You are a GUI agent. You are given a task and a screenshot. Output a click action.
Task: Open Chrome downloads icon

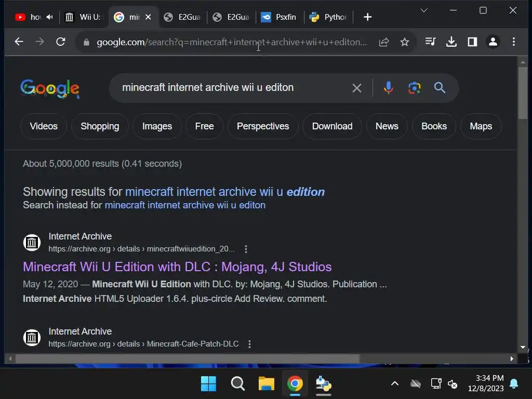click(451, 42)
